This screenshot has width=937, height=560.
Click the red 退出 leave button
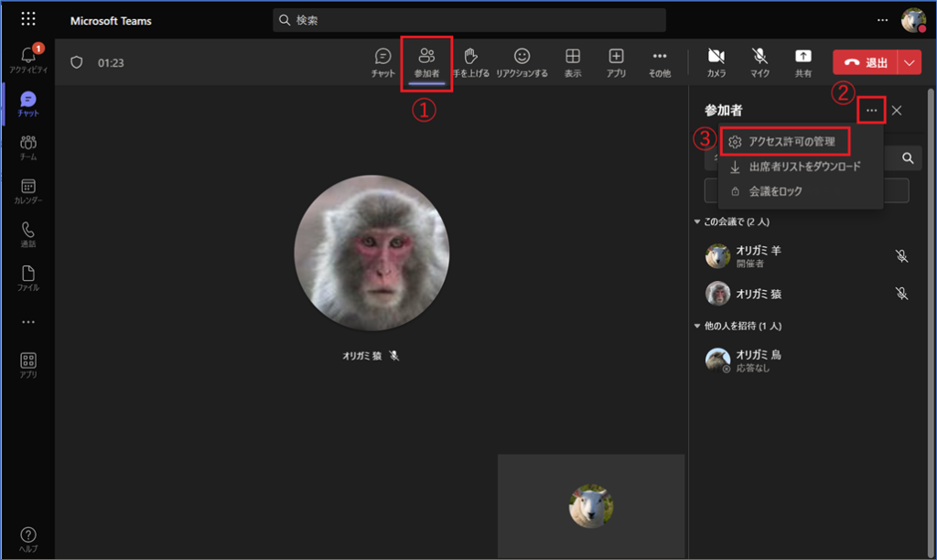(865, 62)
